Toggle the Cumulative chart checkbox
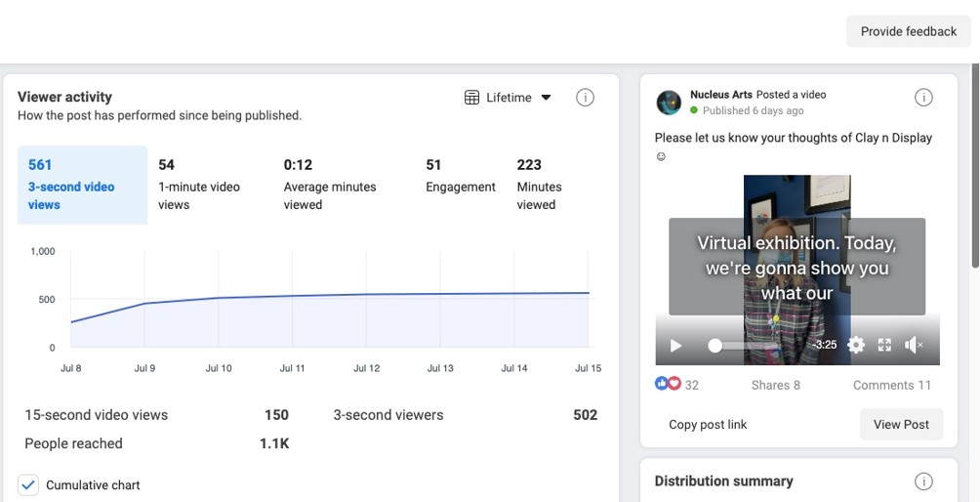Screen dimensions: 980x502 tap(28, 484)
